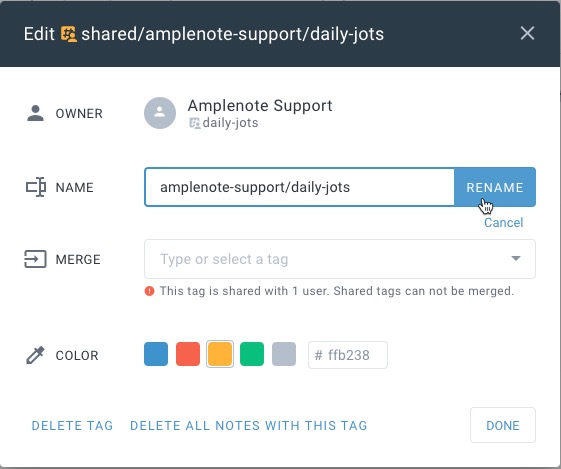Choose the red color swatch

188,354
